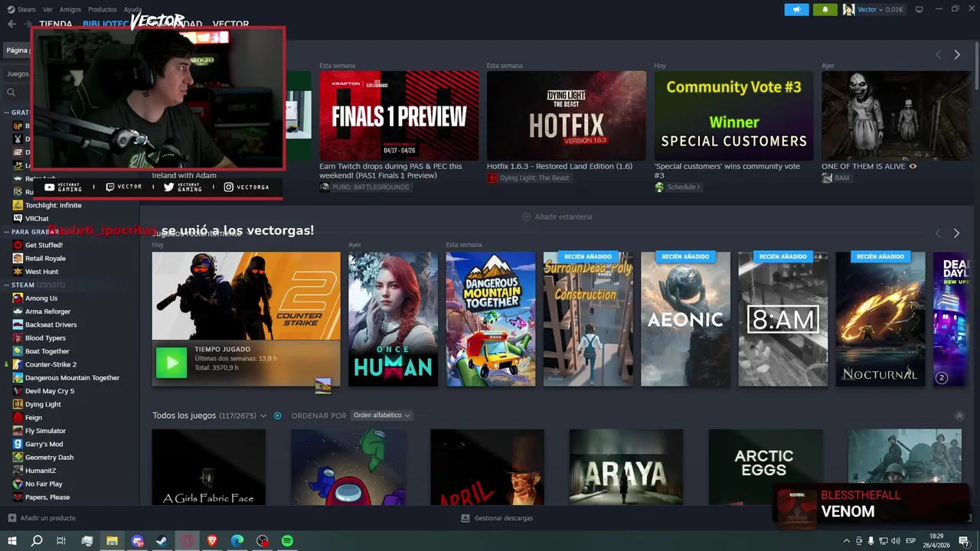Click the collapse shelf icon near sort row
The image size is (980, 551).
point(959,416)
